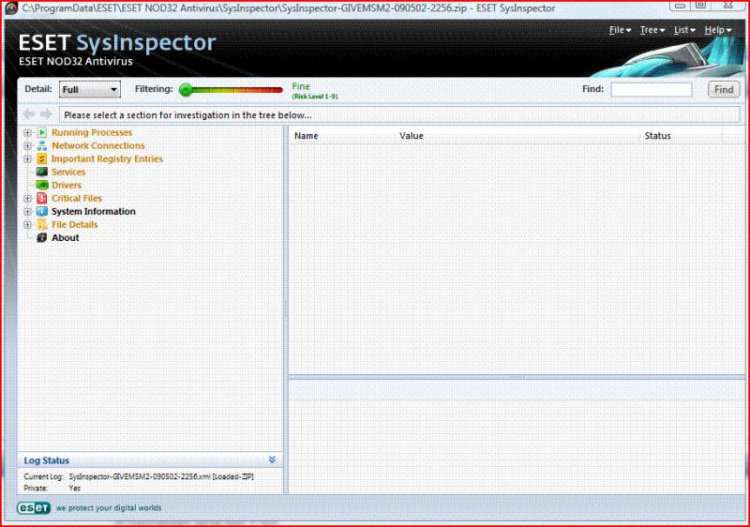
Task: Expand the File Details node
Action: pyautogui.click(x=27, y=224)
